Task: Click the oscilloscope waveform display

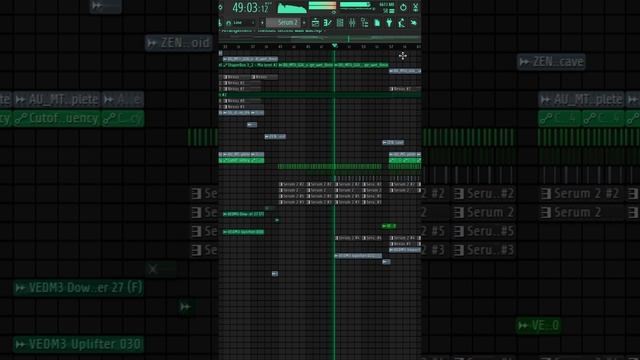Action: (292, 7)
